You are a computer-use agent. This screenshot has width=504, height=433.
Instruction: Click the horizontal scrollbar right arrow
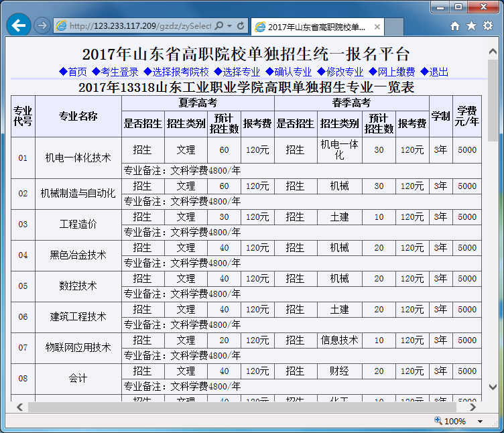click(x=473, y=407)
